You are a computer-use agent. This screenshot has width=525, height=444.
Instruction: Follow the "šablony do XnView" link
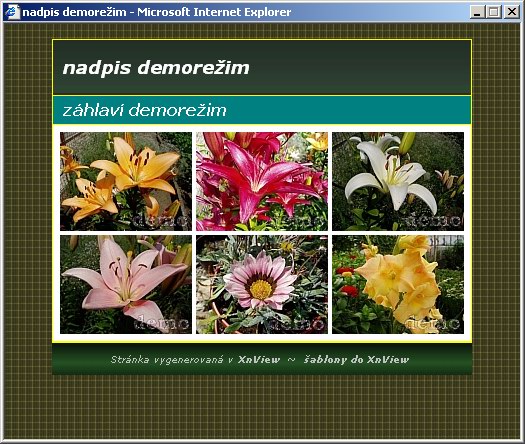(x=356, y=360)
